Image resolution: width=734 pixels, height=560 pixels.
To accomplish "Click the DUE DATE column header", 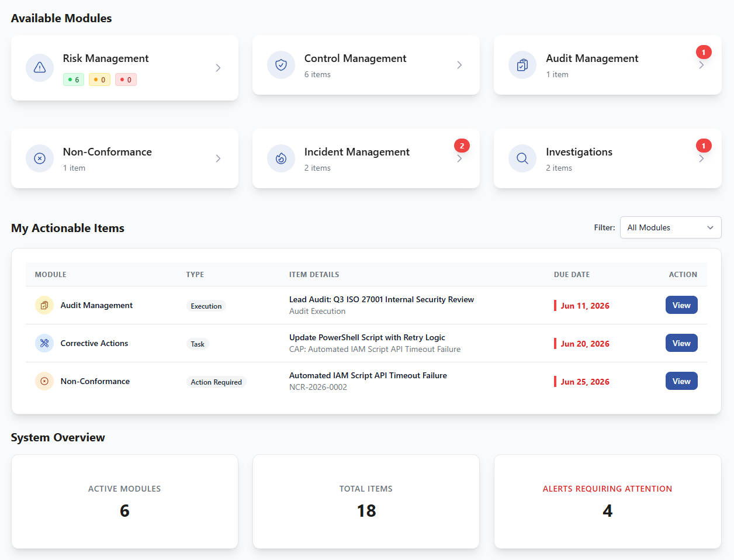I will coord(572,274).
